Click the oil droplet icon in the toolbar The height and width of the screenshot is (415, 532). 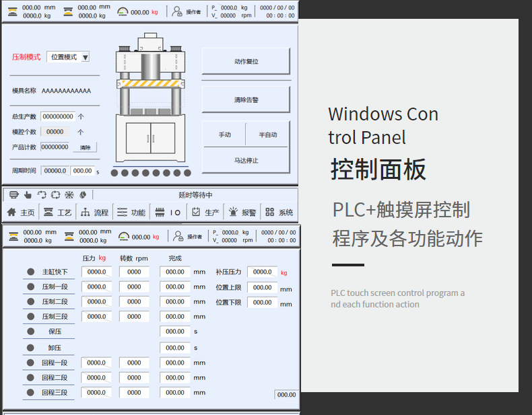point(83,195)
